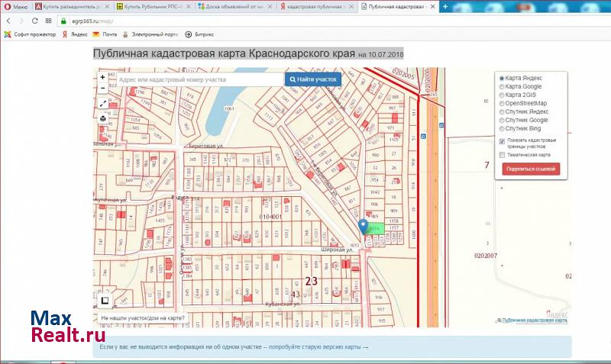Screen dimensions: 611x364
Task: Select the Карта Google radio option
Action: point(501,86)
